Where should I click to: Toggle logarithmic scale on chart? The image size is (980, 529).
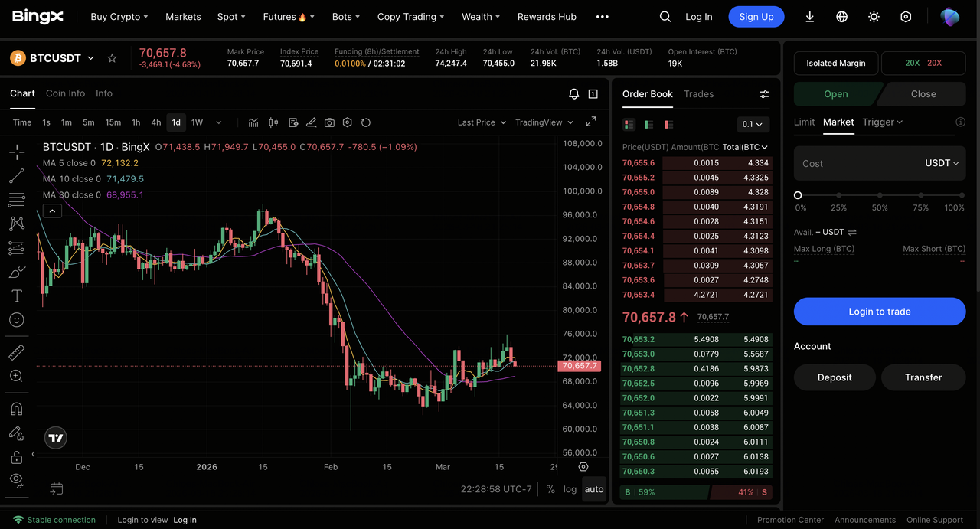(570, 489)
